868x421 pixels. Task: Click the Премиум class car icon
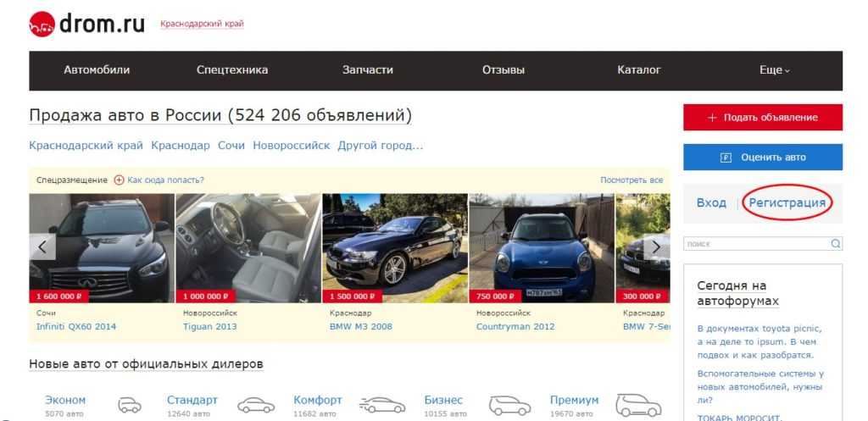pyautogui.click(x=638, y=405)
